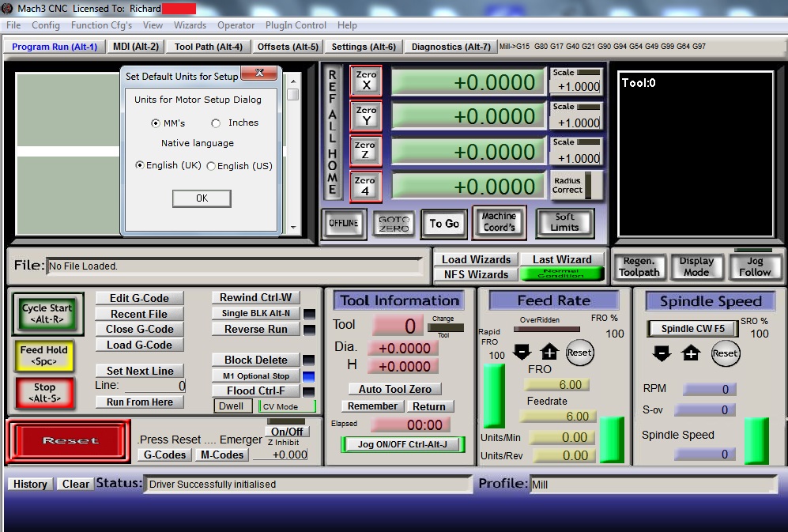Viewport: 788px width, 532px height.
Task: Increase feed rate override with up arrow
Action: (x=549, y=353)
